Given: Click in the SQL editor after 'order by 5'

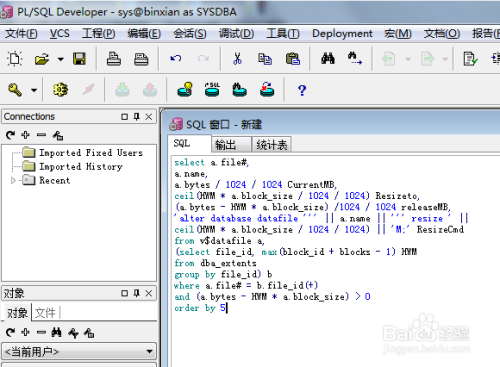Looking at the screenshot, I should [x=227, y=308].
